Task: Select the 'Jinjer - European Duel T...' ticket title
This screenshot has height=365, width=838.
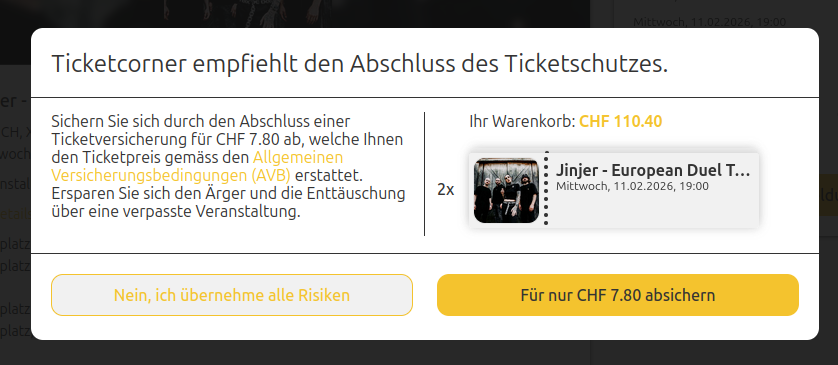Action: (x=653, y=170)
